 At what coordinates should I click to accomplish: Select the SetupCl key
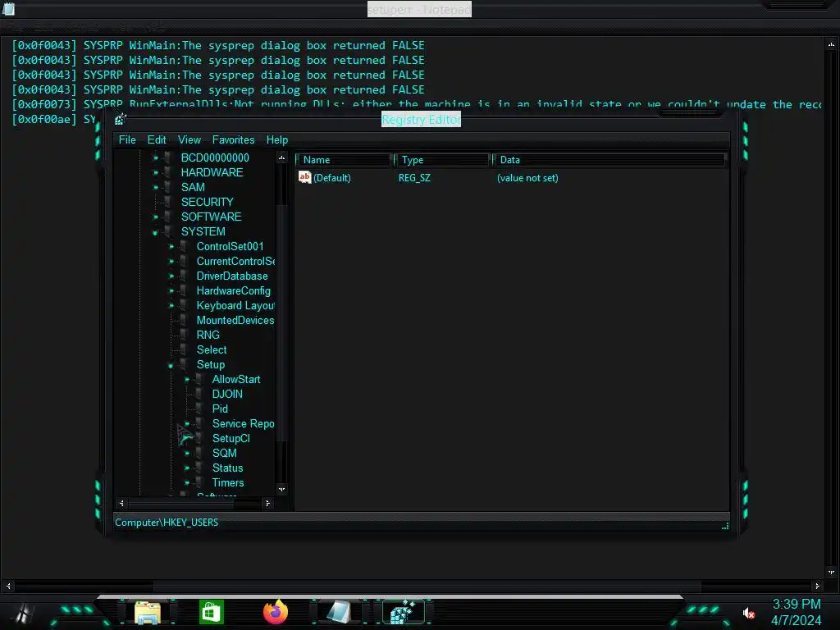[231, 438]
